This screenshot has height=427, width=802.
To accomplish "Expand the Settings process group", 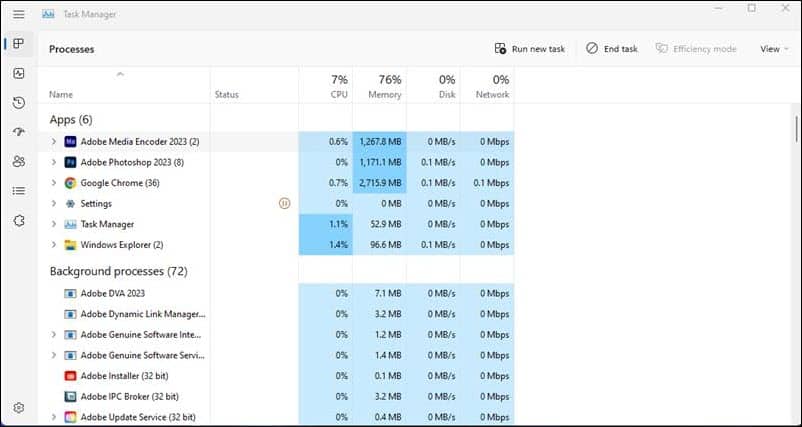I will coord(54,204).
